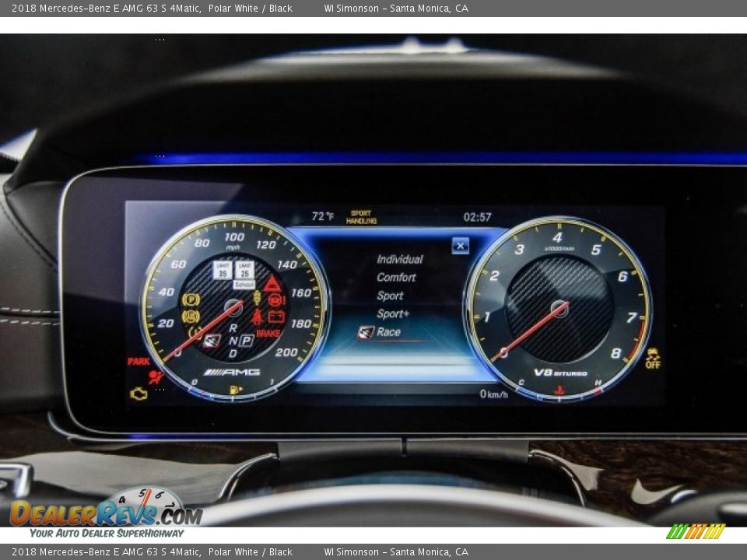Click the yellow check engine icon

[139, 394]
